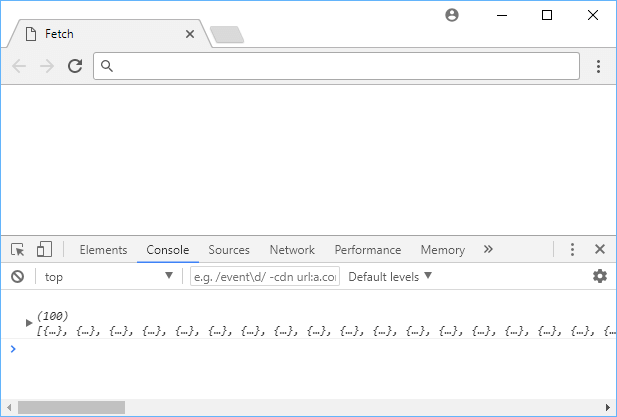Image resolution: width=617 pixels, height=417 pixels.
Task: Close the Fetch tab
Action: coord(190,34)
